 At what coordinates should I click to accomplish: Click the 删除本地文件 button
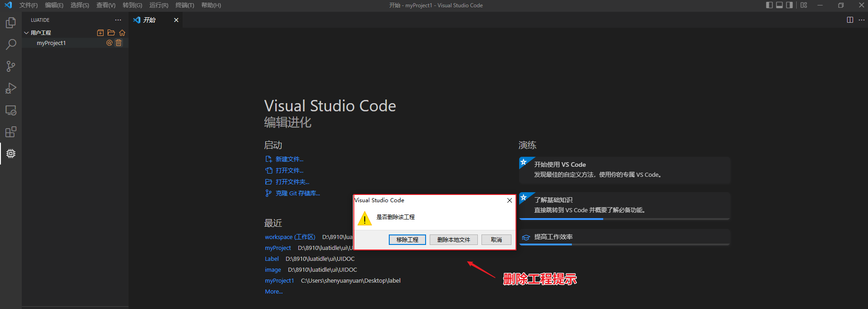coord(453,239)
